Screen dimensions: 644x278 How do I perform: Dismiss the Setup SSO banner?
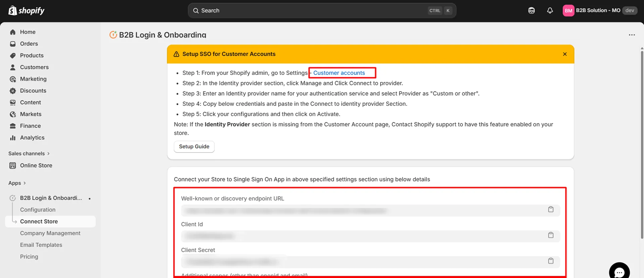pyautogui.click(x=565, y=54)
